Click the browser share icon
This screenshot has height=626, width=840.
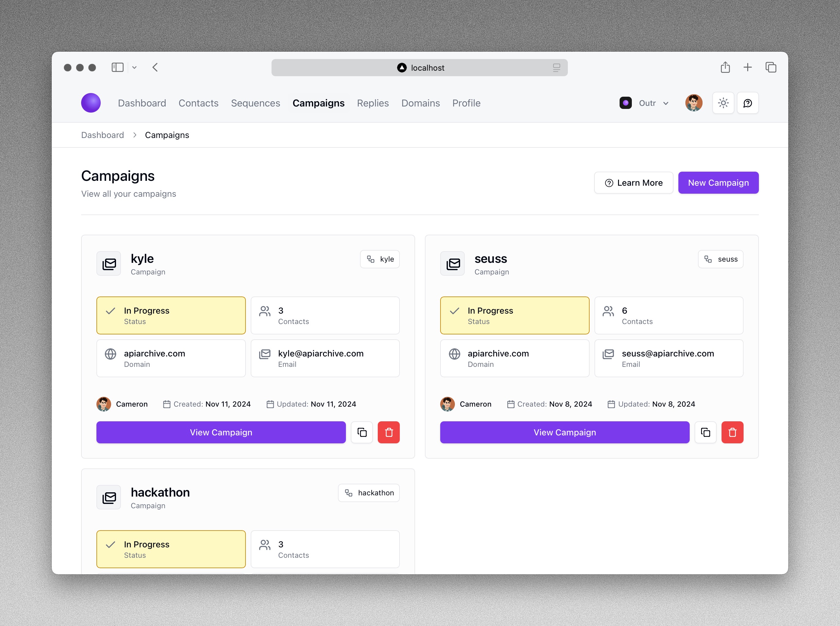point(725,67)
